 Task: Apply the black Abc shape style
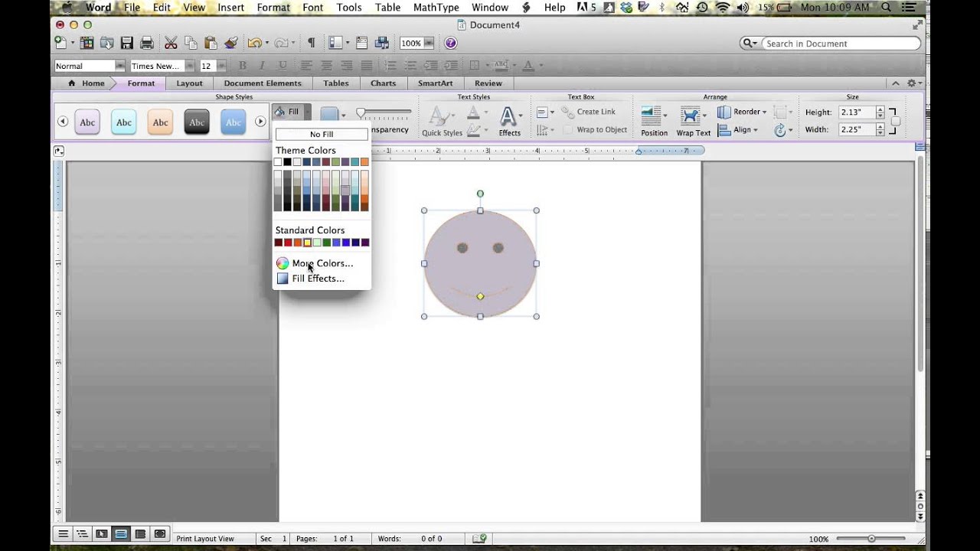pyautogui.click(x=197, y=122)
